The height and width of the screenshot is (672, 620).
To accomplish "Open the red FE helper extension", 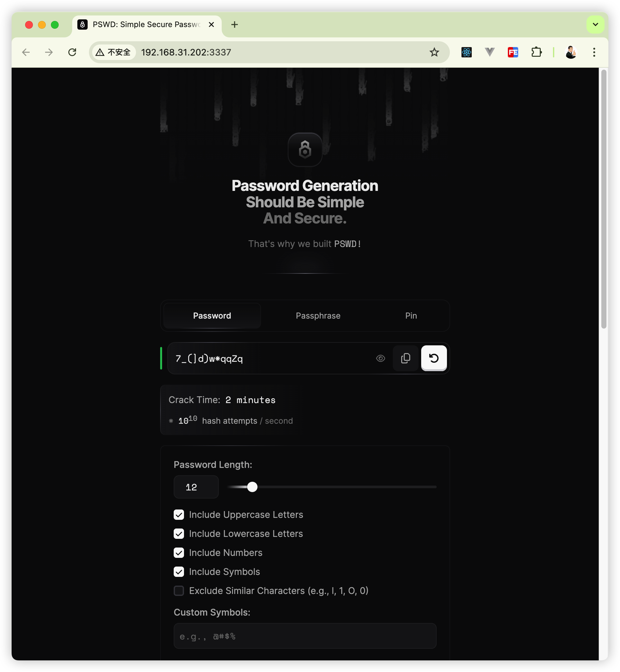I will click(513, 52).
